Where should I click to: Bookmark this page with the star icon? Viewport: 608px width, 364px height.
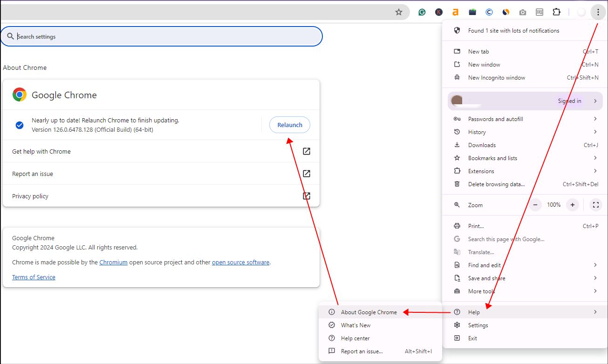pyautogui.click(x=398, y=13)
